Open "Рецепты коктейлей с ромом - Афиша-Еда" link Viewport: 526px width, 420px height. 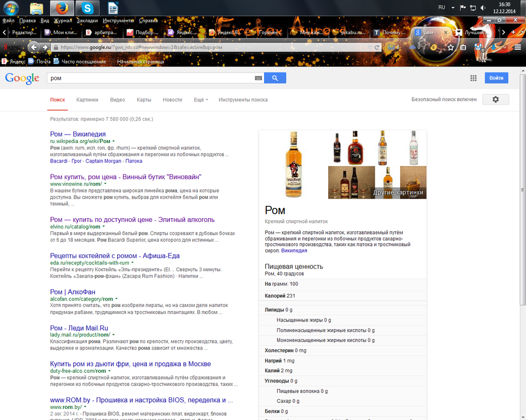[x=115, y=256]
